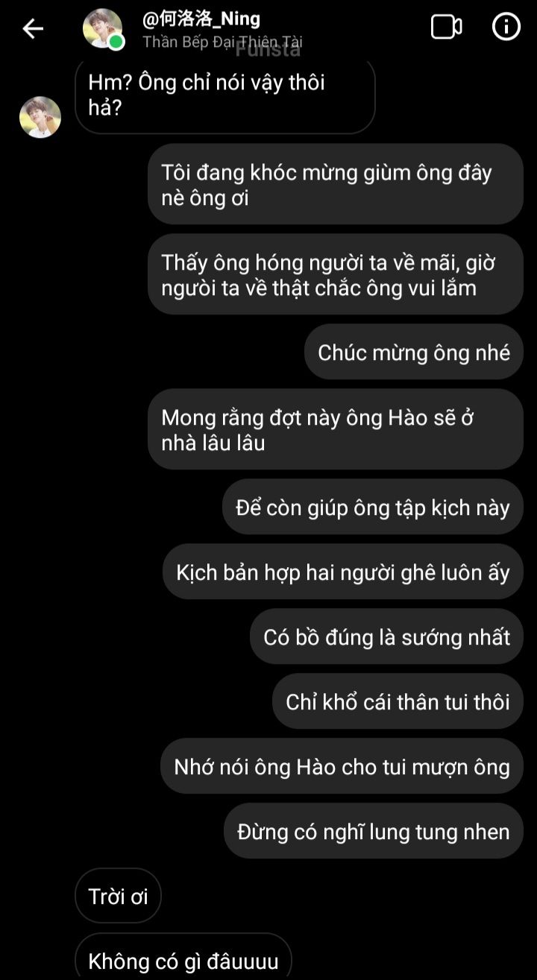Select the message 'Kịch bản hợp hai người ghê'

click(343, 572)
